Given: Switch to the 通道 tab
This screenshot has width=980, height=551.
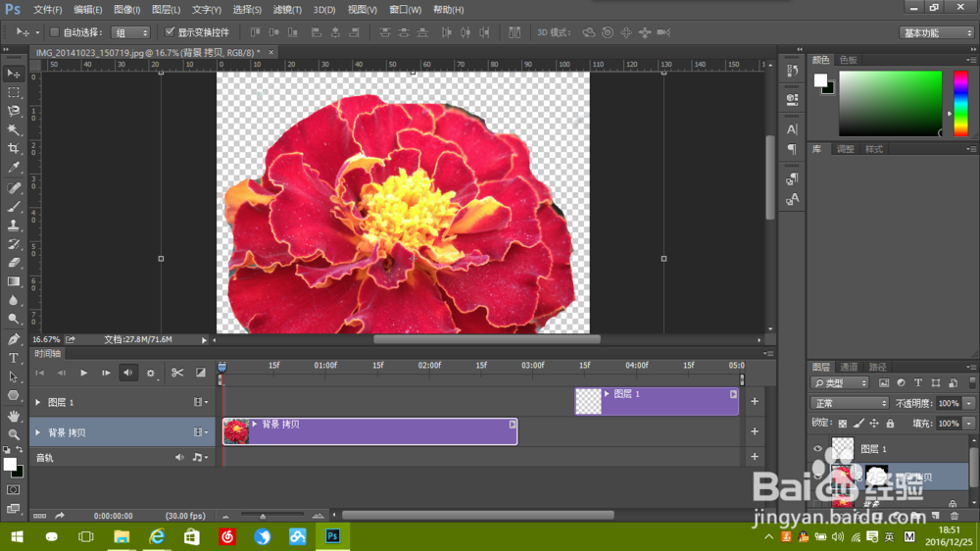Looking at the screenshot, I should coord(849,368).
